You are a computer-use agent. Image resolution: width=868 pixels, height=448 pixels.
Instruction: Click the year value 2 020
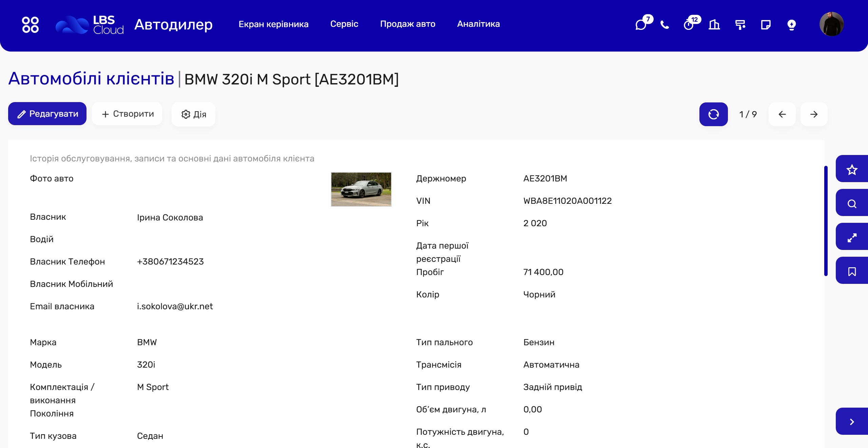(535, 223)
